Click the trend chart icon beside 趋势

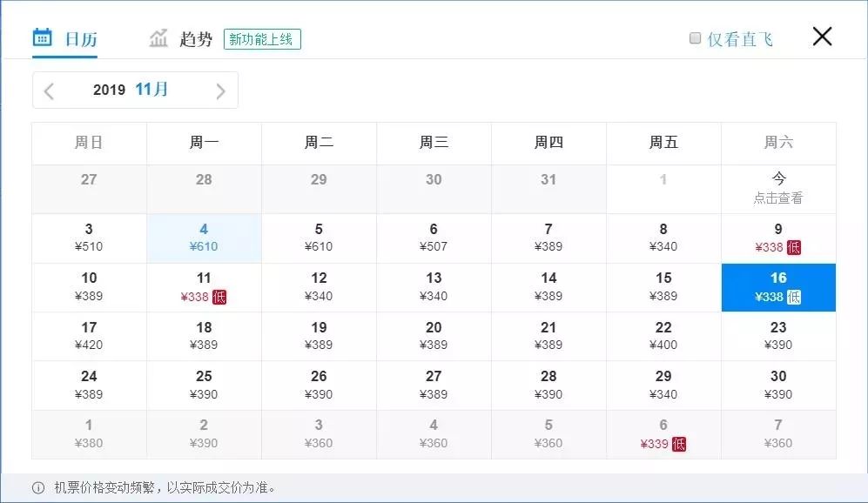coord(158,37)
